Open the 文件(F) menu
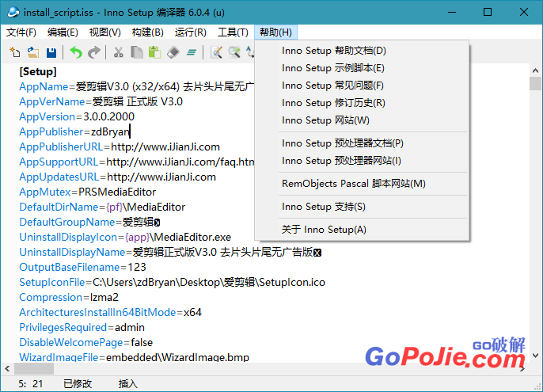 (x=21, y=32)
